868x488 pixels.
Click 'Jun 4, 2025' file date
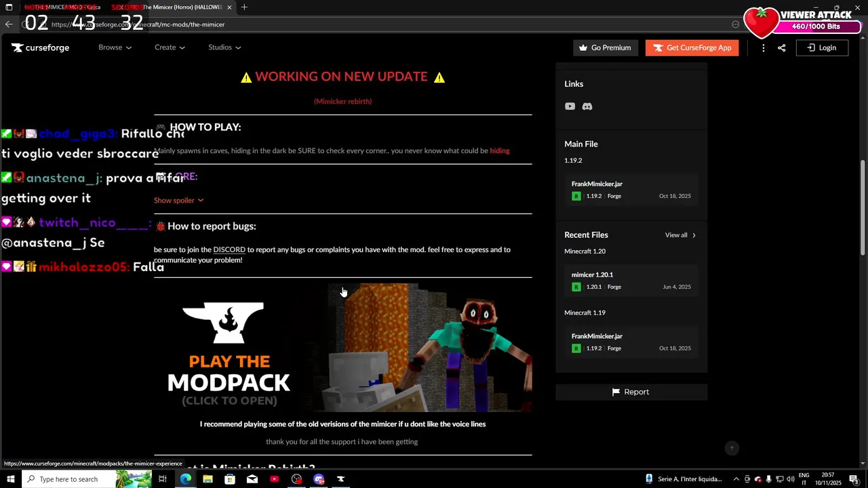pos(677,287)
